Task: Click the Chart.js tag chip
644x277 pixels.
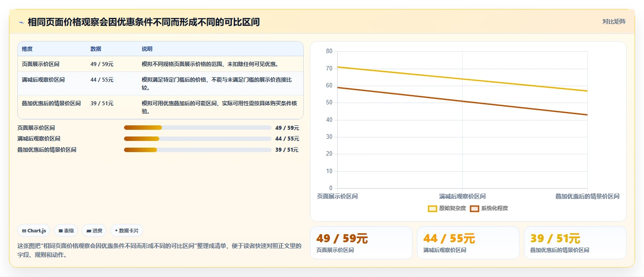Action: pos(34,231)
